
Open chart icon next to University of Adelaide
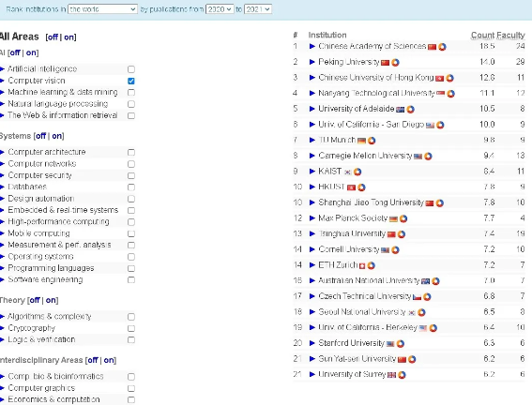(411, 109)
